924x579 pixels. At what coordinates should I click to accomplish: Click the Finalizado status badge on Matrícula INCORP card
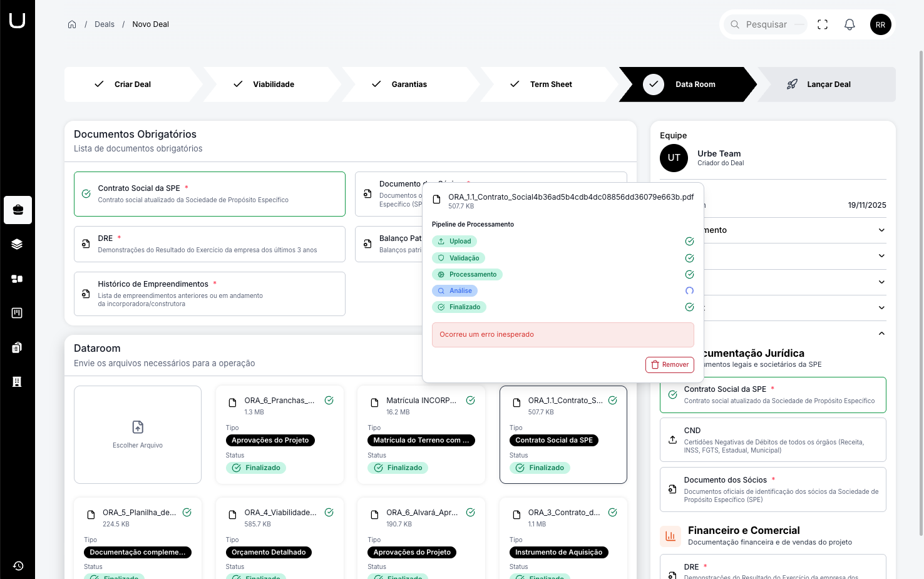(x=398, y=468)
